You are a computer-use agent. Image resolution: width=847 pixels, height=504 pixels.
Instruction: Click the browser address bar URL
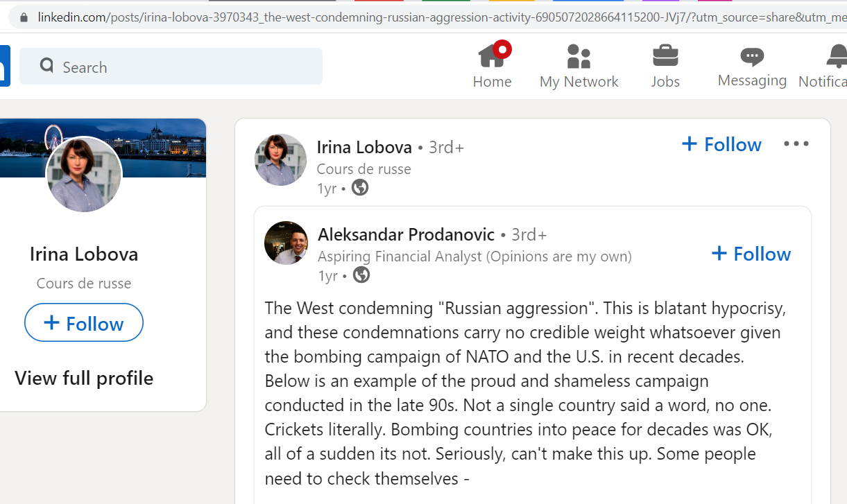(442, 17)
